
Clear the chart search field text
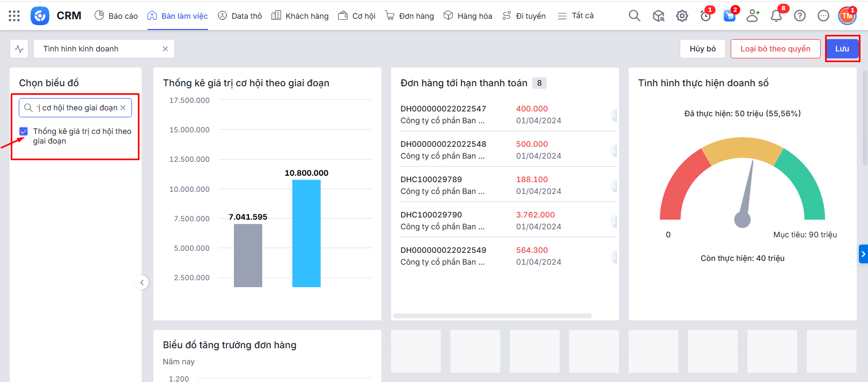123,108
